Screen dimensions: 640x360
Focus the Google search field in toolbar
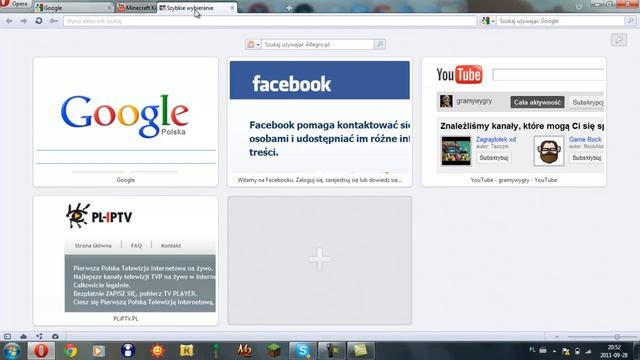point(560,21)
